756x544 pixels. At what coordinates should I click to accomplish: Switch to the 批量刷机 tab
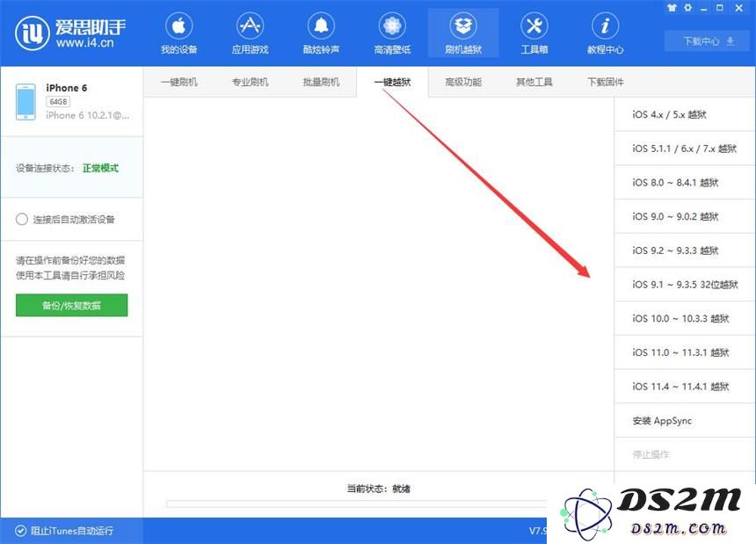point(321,82)
